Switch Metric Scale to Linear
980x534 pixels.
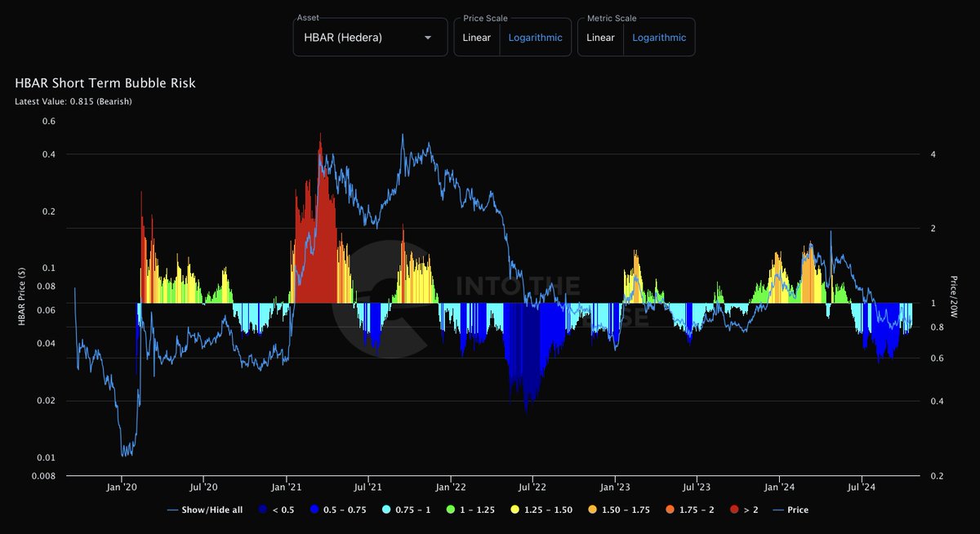pyautogui.click(x=600, y=38)
